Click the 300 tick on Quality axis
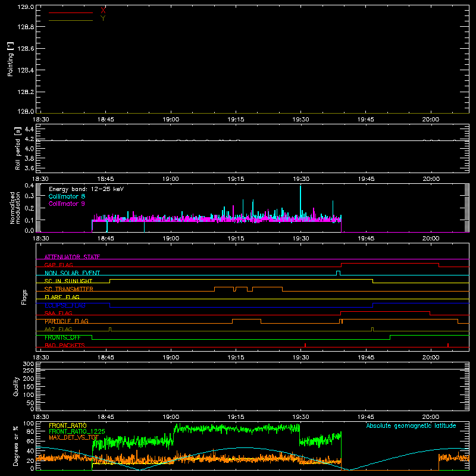Screen dimensions: 476x476 [x=29, y=364]
